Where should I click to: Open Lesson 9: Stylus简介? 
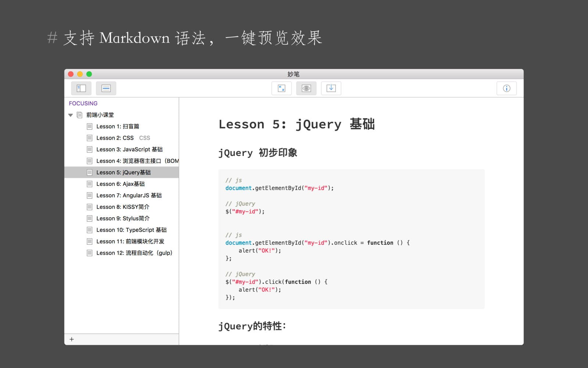coord(122,218)
